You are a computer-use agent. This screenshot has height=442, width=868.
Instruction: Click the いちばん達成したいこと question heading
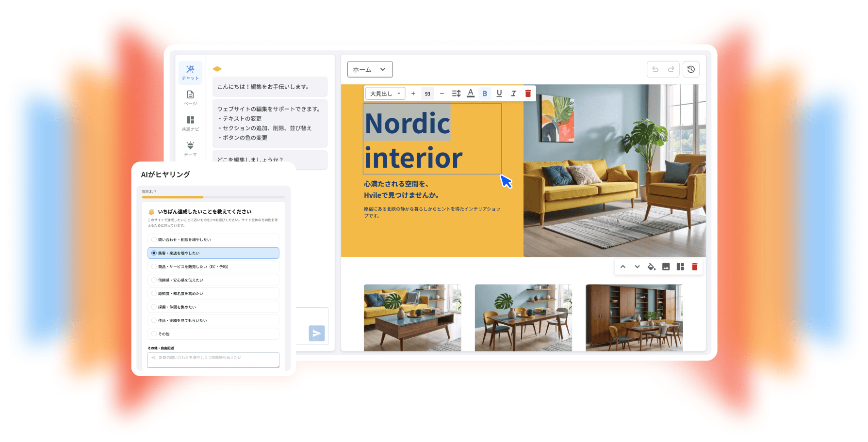click(205, 212)
